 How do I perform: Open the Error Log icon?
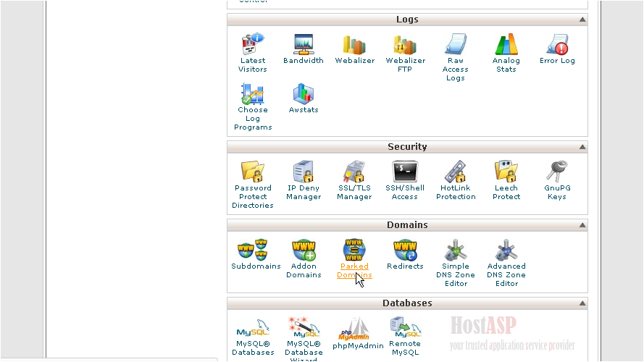coord(557,45)
